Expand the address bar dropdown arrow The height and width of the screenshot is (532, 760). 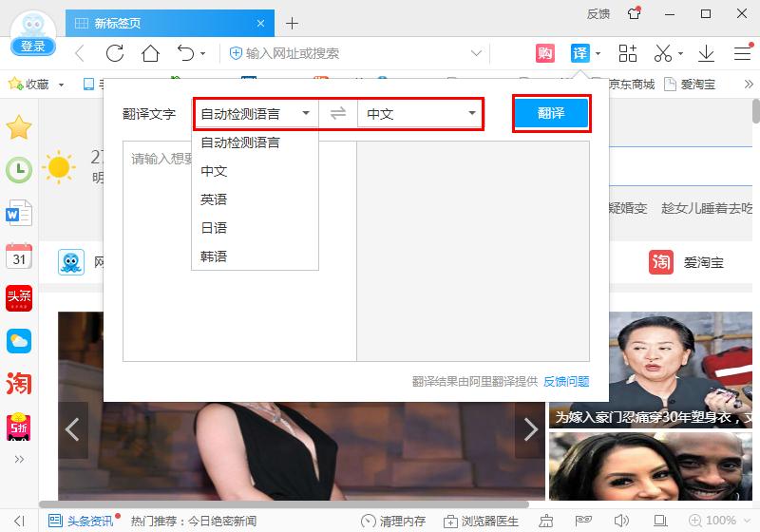tap(477, 53)
